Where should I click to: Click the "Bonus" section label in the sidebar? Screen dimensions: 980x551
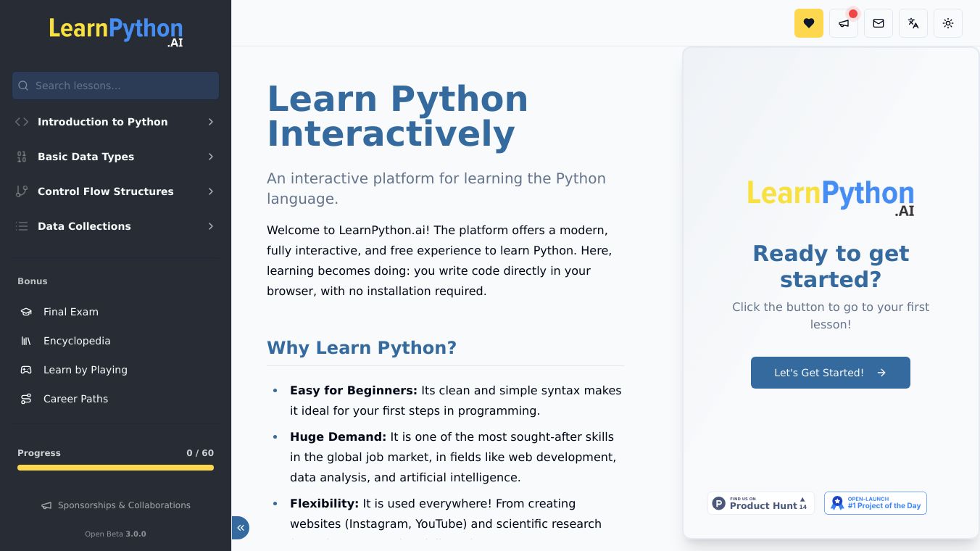33,281
